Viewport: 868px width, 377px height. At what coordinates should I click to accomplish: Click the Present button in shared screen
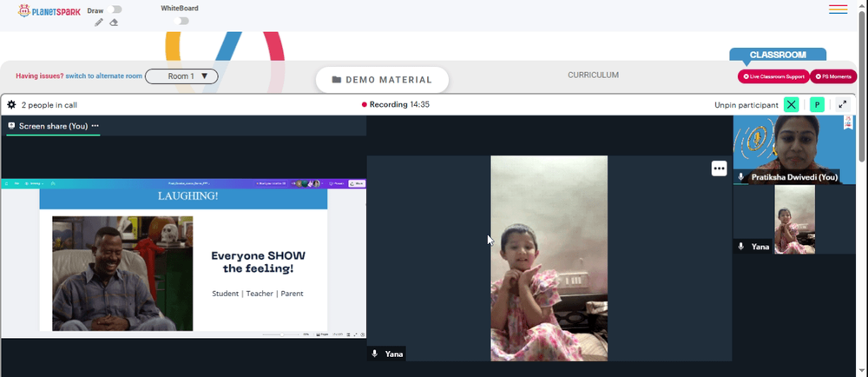[337, 183]
